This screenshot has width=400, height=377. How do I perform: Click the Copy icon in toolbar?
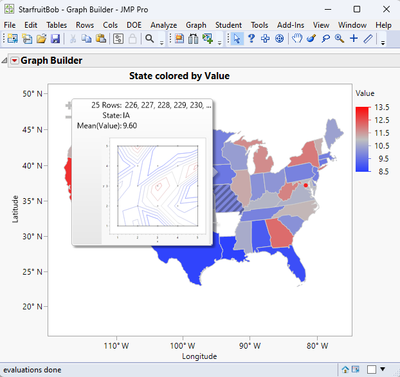86,39
